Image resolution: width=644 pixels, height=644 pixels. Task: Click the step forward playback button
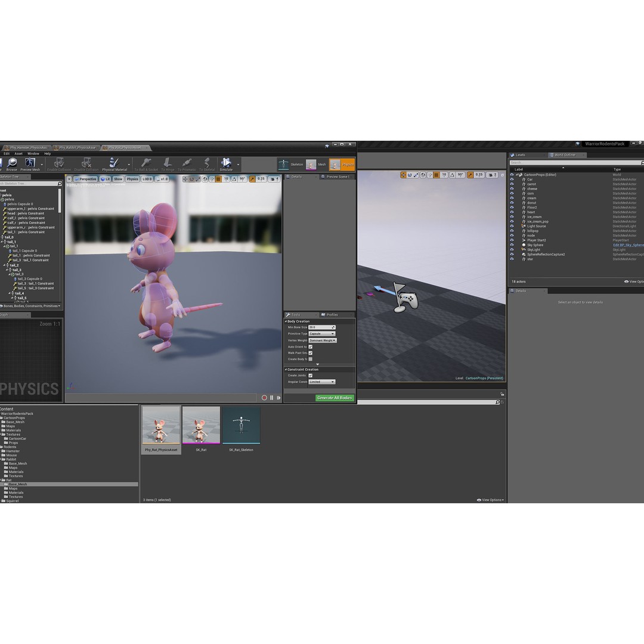279,398
